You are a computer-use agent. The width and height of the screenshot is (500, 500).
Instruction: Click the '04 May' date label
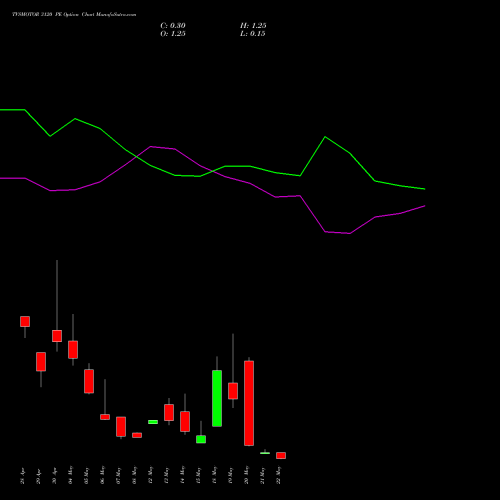[70, 475]
